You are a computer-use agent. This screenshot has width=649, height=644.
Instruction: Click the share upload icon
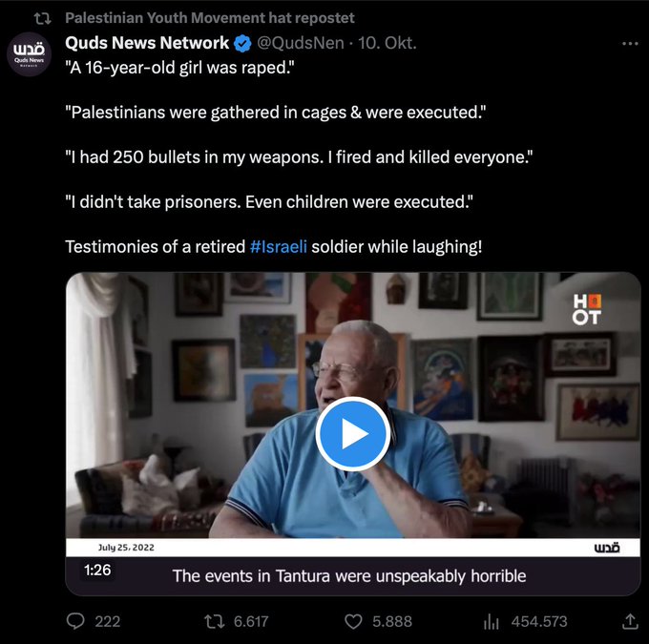pos(629,621)
